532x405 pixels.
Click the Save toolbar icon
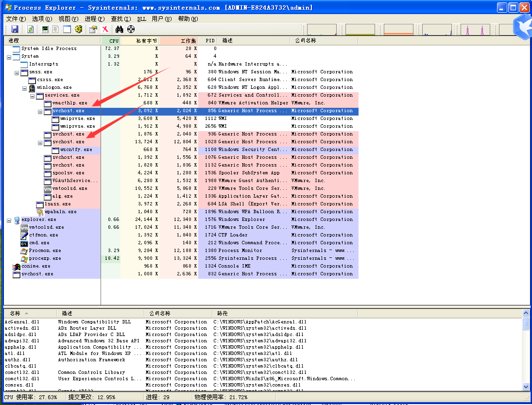(x=15, y=29)
